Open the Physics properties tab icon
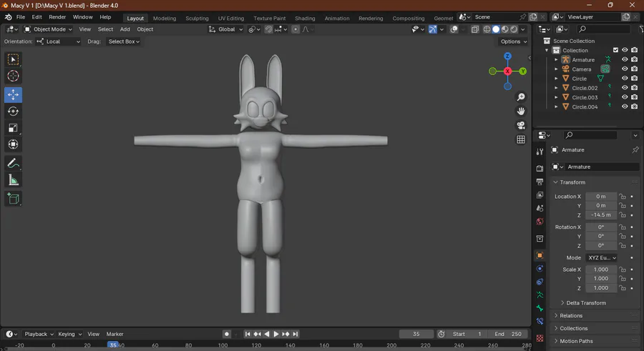644x351 pixels. pos(540,269)
